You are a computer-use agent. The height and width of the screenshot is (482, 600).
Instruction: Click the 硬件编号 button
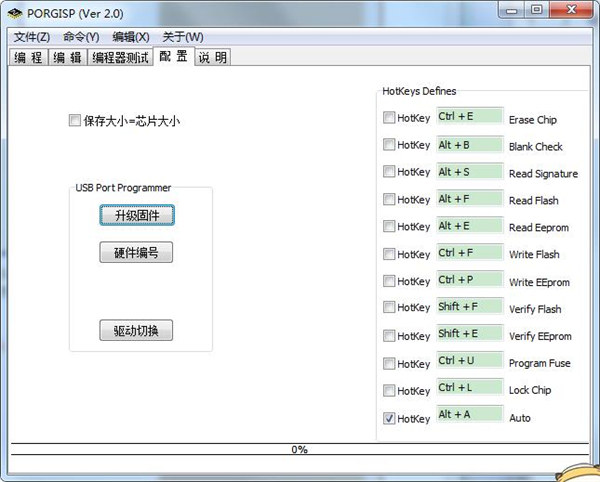pos(136,252)
